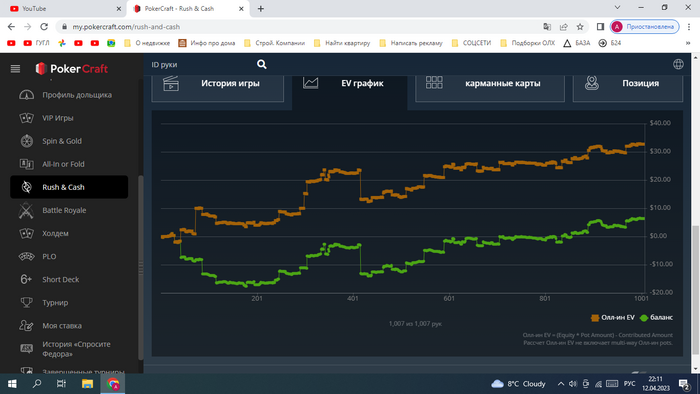The width and height of the screenshot is (700, 394).
Task: Open the translate page icon
Action: pyautogui.click(x=547, y=27)
